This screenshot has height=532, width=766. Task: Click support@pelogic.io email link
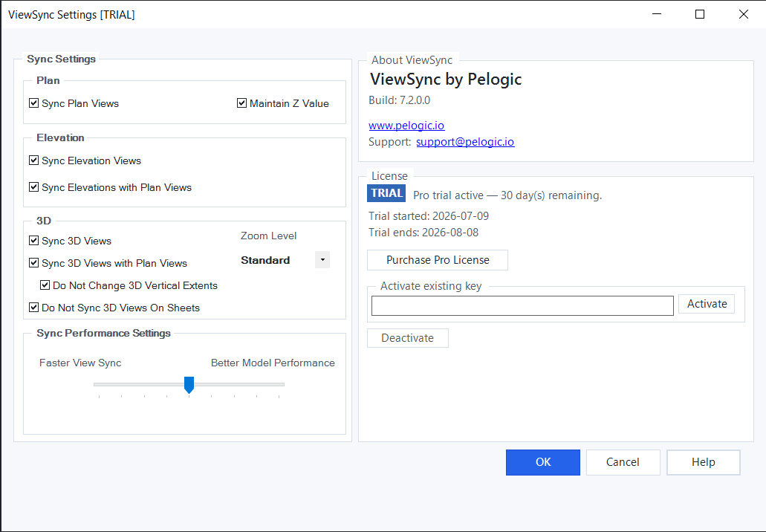click(x=465, y=142)
